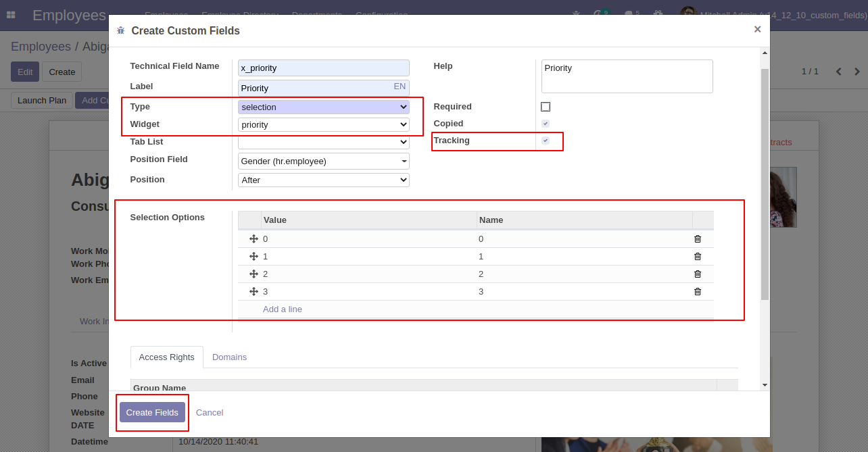The image size is (868, 452).
Task: Grab the drag handle of value 0 row
Action: [254, 239]
